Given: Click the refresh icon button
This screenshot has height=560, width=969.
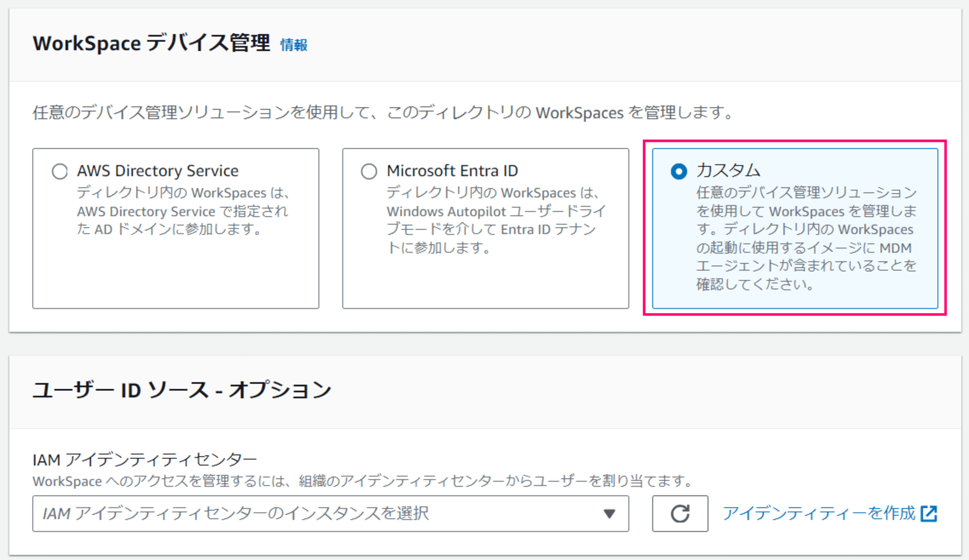Looking at the screenshot, I should [680, 513].
